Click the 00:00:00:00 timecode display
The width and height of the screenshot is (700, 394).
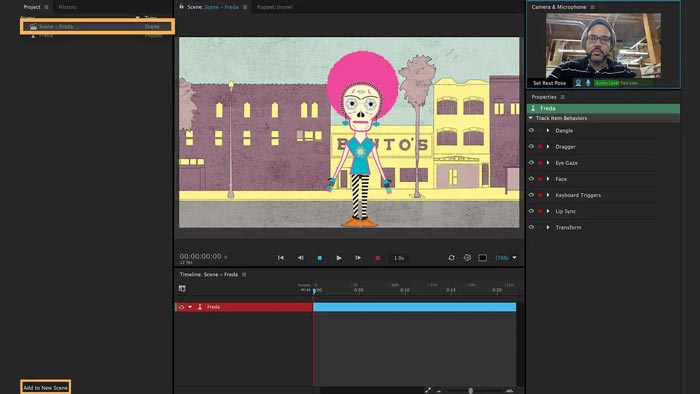click(200, 256)
